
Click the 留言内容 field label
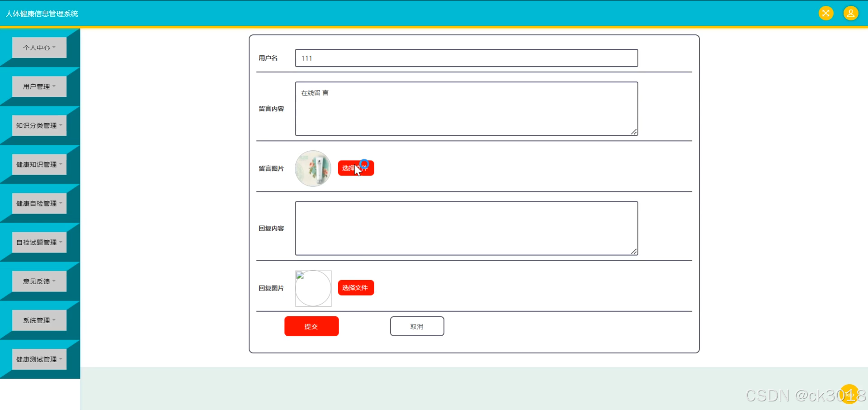click(x=271, y=109)
